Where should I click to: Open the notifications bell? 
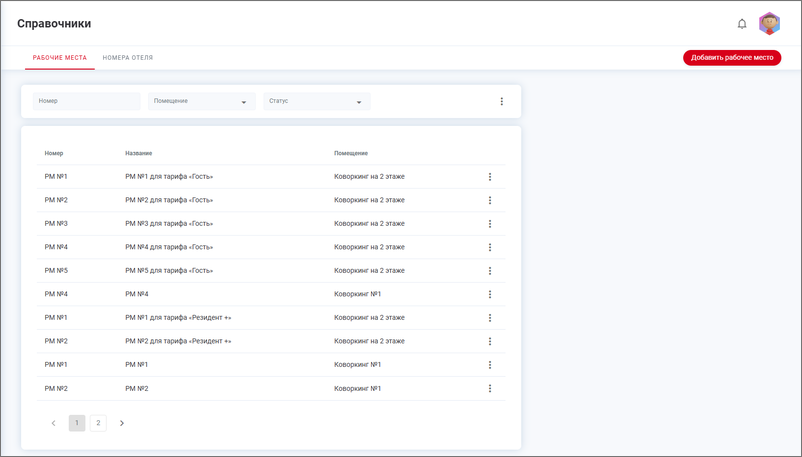point(742,24)
